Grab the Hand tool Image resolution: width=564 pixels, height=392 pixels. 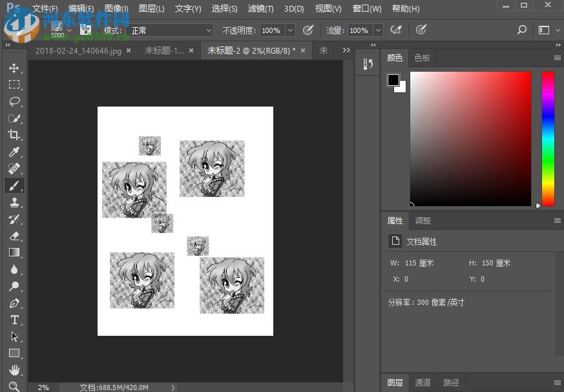14,370
